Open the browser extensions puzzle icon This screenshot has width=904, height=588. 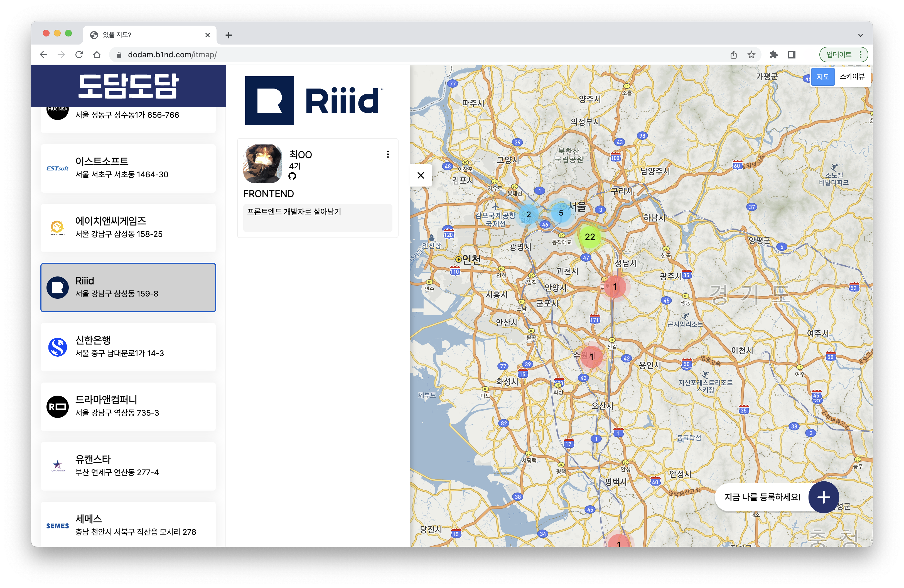tap(773, 55)
